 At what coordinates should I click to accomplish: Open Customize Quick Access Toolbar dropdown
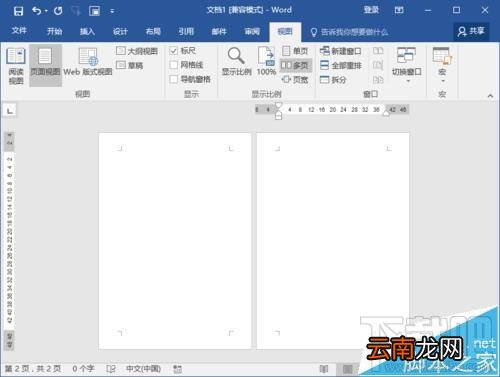click(112, 11)
